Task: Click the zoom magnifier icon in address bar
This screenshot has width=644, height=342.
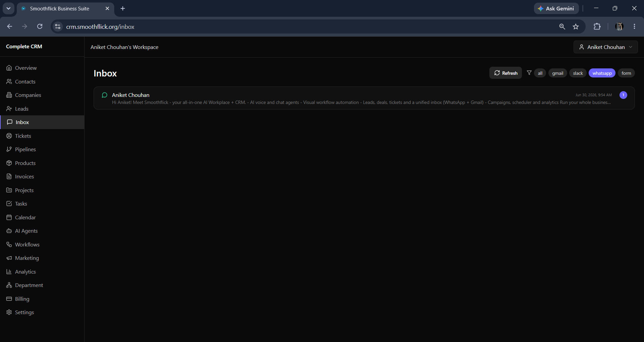Action: (x=562, y=26)
